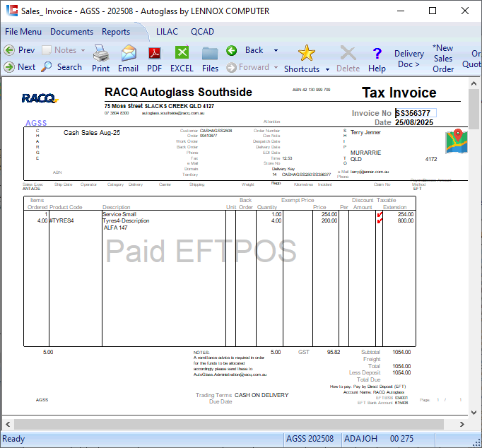Export the invoice with the PDF icon
Viewport: 482px width, 448px height.
coord(154,58)
